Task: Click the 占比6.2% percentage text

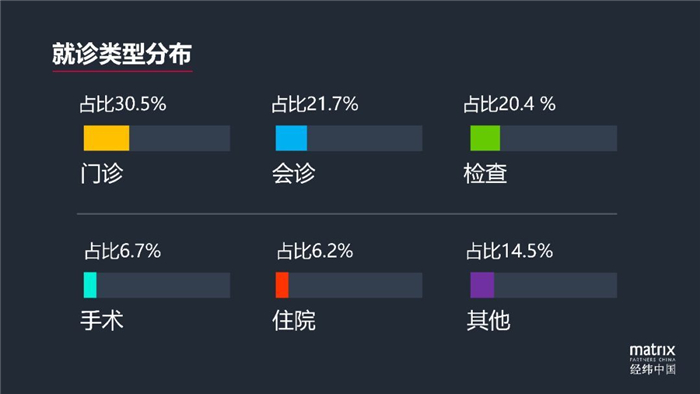Action: (x=315, y=251)
